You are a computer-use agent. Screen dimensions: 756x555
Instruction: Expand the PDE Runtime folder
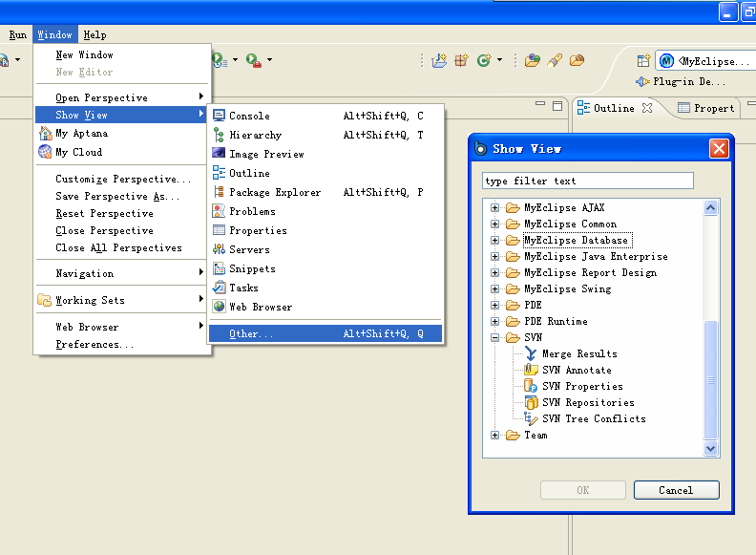tap(494, 321)
